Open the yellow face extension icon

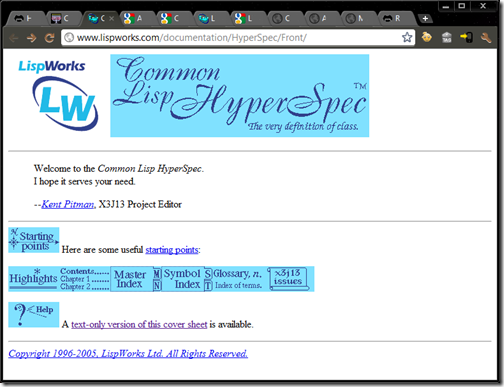click(x=427, y=37)
